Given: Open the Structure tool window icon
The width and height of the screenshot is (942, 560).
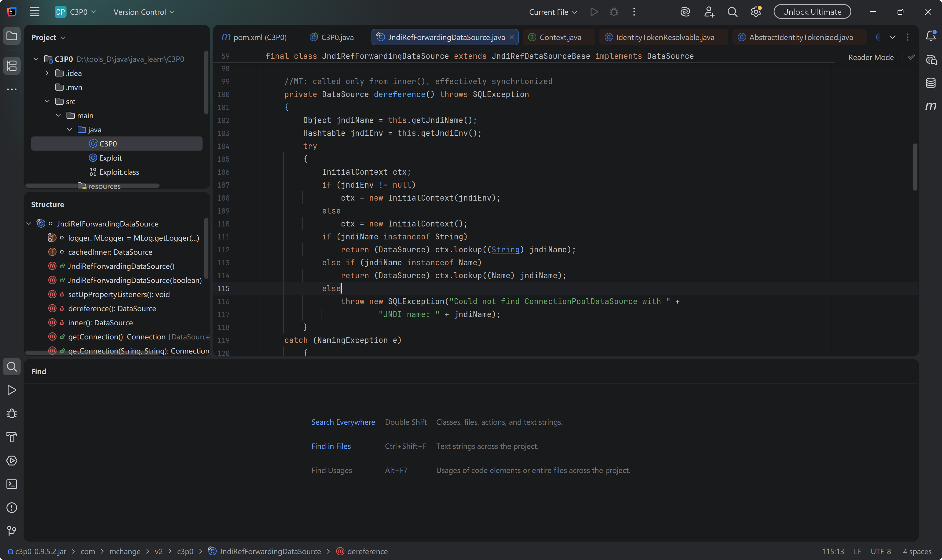Looking at the screenshot, I should tap(12, 66).
